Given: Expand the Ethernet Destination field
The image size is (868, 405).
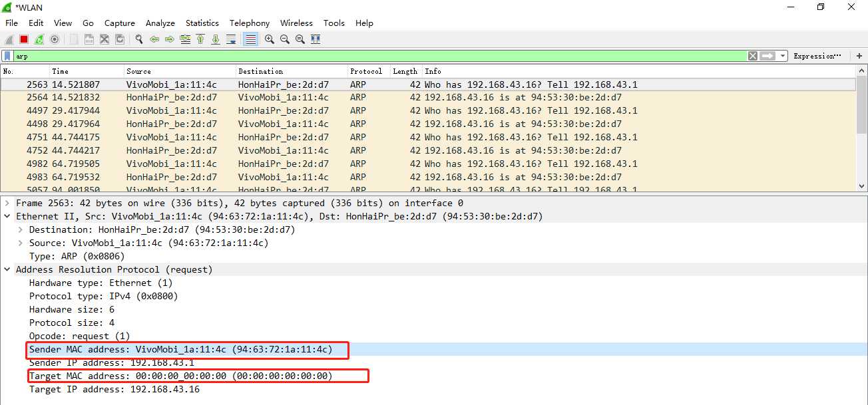Looking at the screenshot, I should point(21,229).
